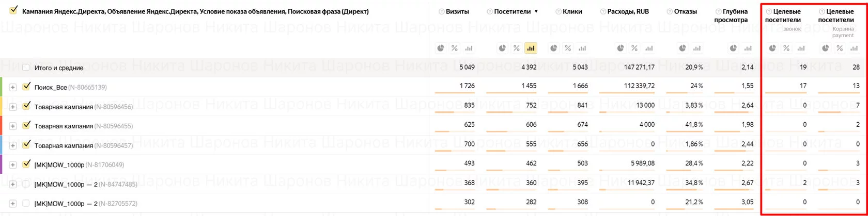Select the bar chart icon under Посетители
The width and height of the screenshot is (868, 216).
tap(531, 48)
